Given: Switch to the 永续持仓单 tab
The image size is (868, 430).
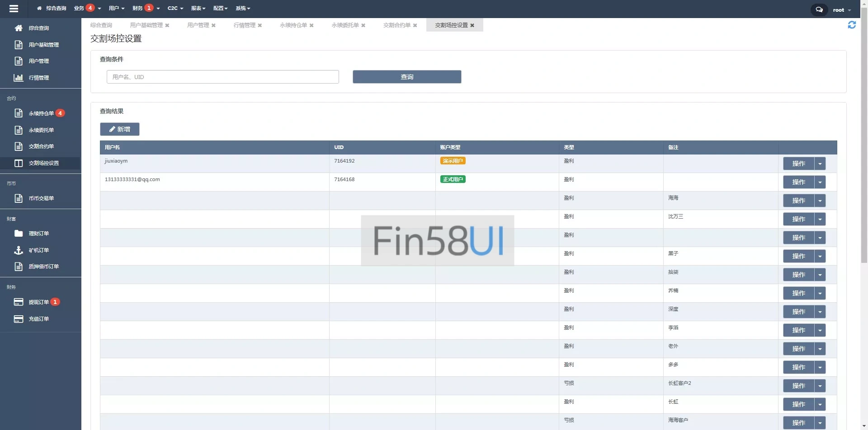Looking at the screenshot, I should pos(293,25).
